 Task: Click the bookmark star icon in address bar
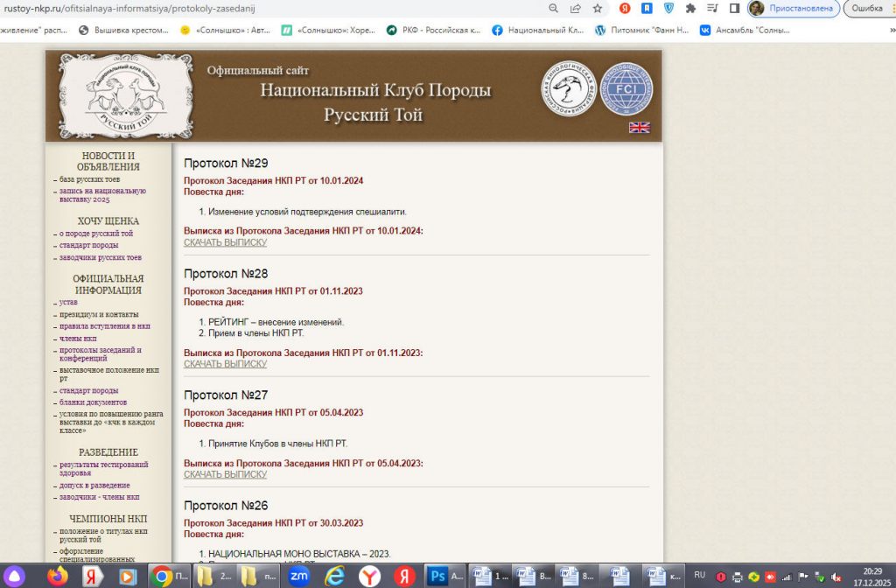pos(597,8)
